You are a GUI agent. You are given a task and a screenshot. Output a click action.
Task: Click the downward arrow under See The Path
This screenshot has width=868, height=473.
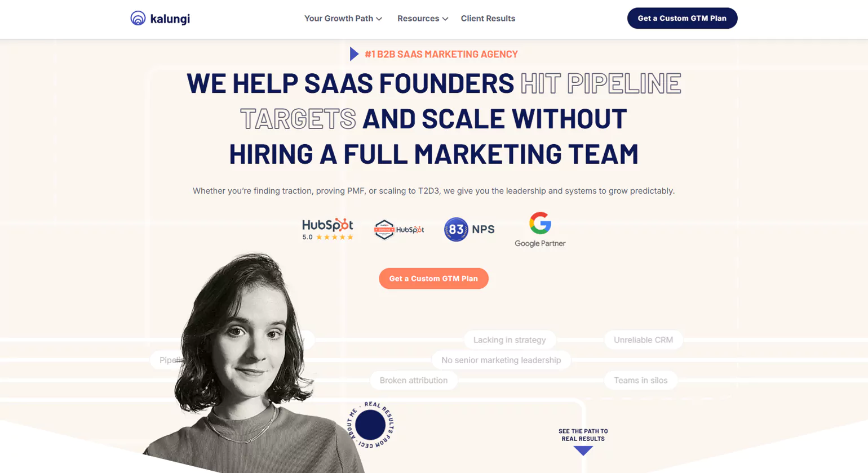click(583, 450)
